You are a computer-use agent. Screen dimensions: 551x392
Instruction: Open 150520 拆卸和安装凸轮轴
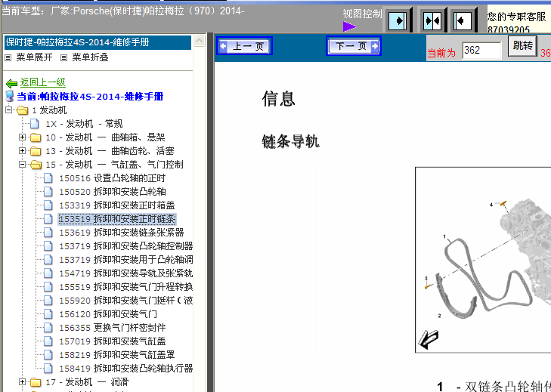113,192
